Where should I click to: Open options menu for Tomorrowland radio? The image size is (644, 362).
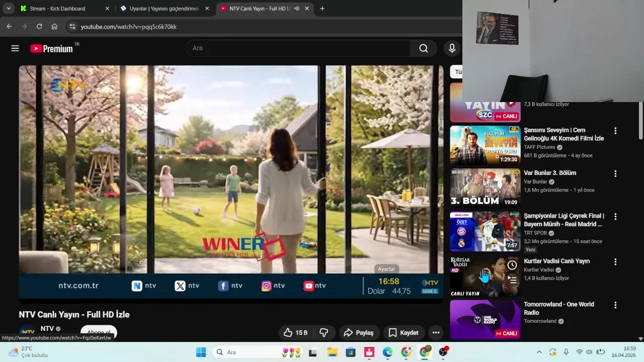tap(615, 305)
